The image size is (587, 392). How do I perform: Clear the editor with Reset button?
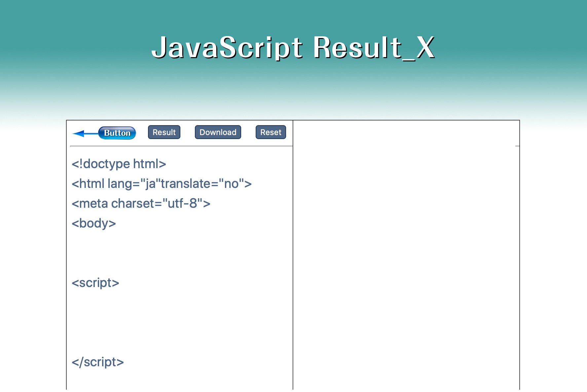pos(271,132)
